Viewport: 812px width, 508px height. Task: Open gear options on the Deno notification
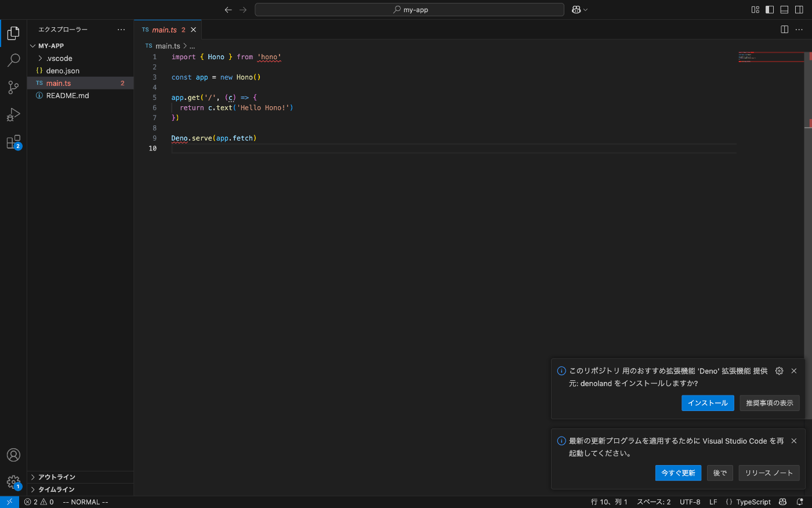pyautogui.click(x=780, y=371)
